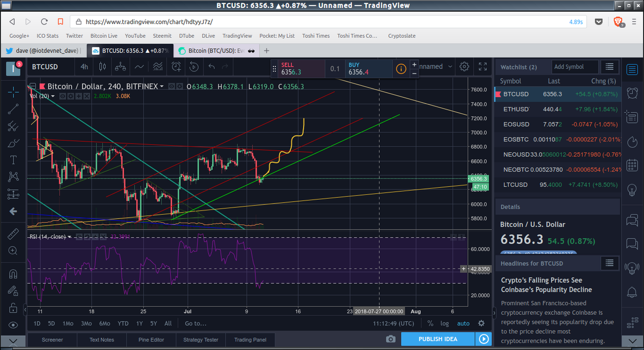This screenshot has width=644, height=350.
Task: Set chart range to 1D
Action: pos(37,323)
